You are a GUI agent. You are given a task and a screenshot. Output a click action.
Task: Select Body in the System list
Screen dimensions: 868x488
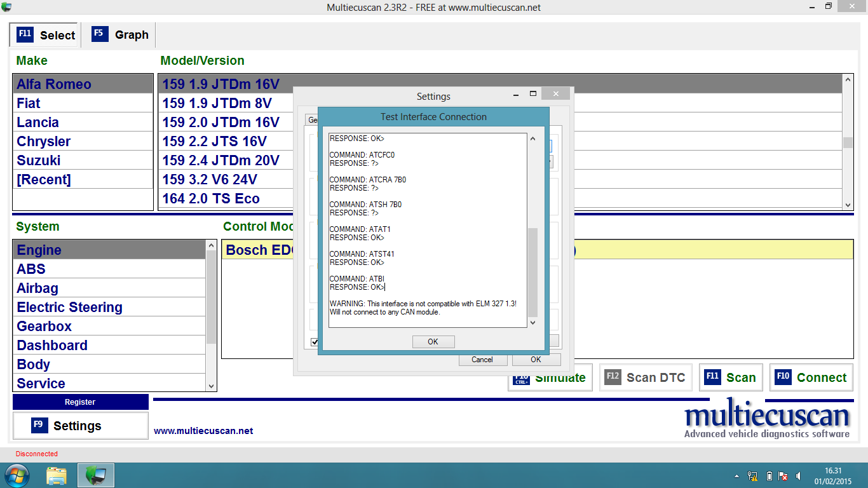pos(109,364)
